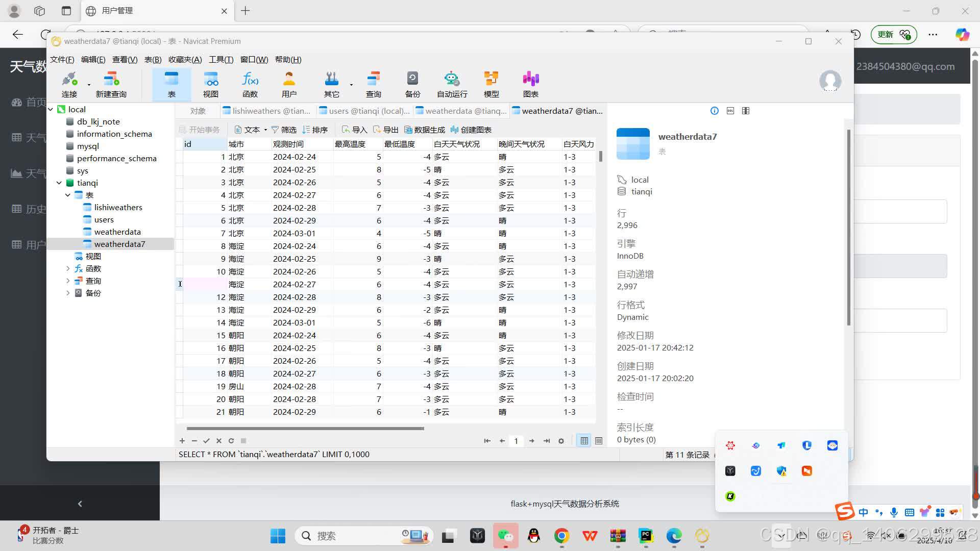Switch to the lishiweathers tab
The width and height of the screenshot is (980, 551).
tap(267, 111)
